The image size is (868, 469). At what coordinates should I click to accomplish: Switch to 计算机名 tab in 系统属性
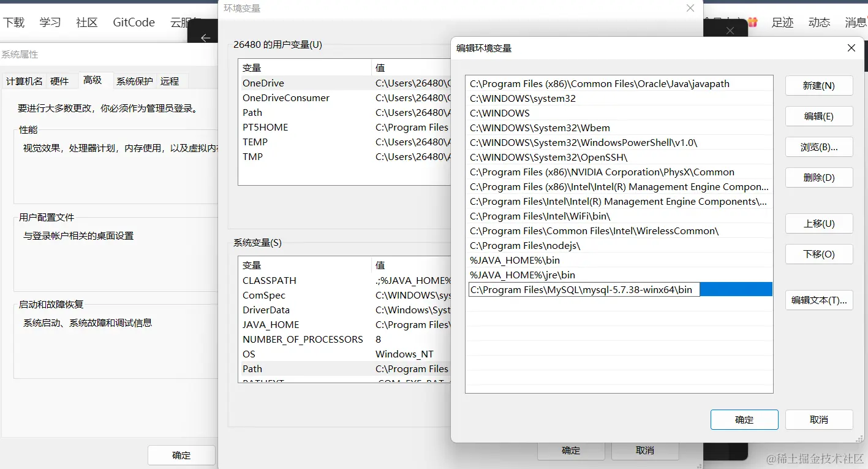[x=25, y=81]
